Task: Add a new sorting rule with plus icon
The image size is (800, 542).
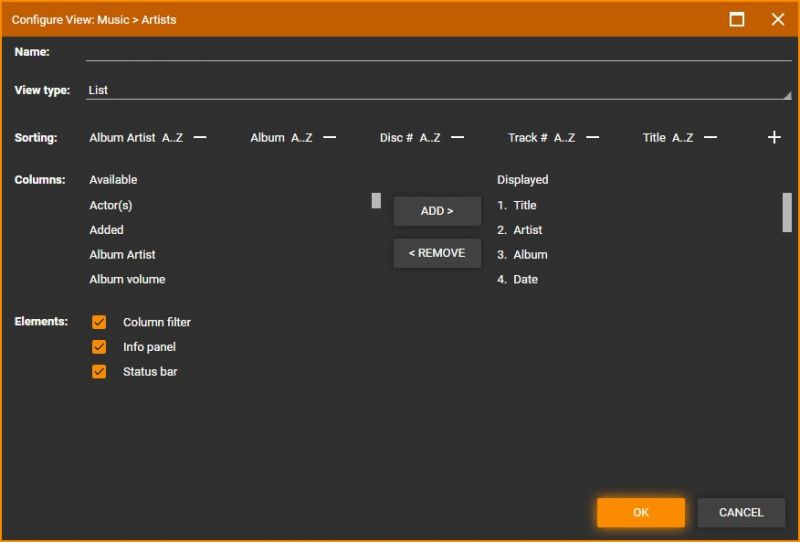Action: pos(774,137)
